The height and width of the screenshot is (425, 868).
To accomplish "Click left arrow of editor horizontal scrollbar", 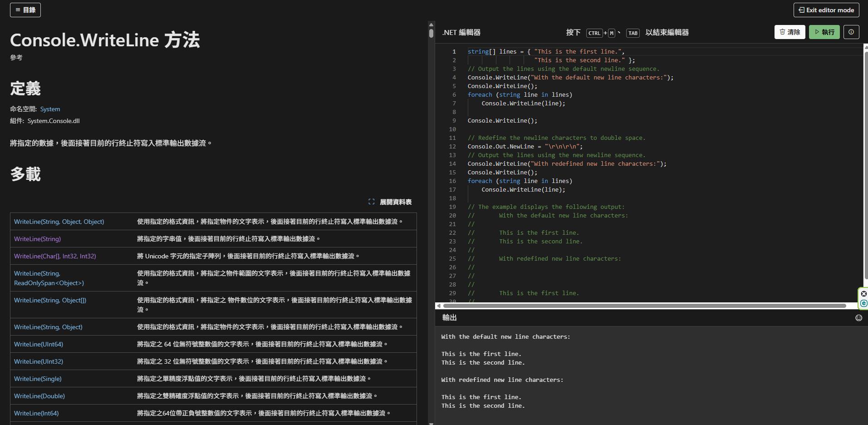I will point(438,306).
